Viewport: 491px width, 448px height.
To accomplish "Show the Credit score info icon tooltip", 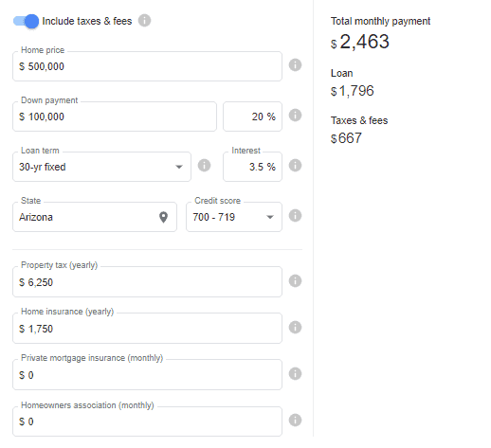I will coord(295,216).
